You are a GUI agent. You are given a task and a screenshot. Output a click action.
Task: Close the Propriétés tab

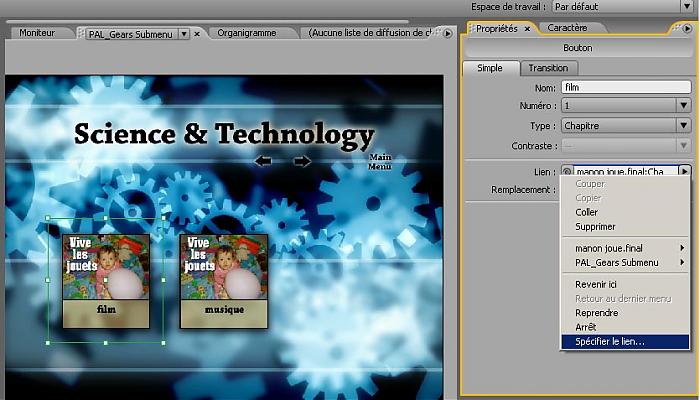527,29
